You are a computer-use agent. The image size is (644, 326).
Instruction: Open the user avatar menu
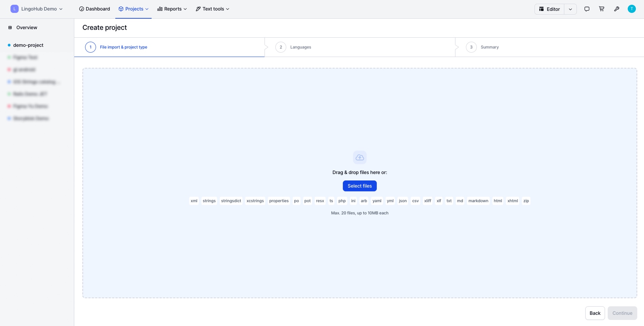[x=631, y=9]
